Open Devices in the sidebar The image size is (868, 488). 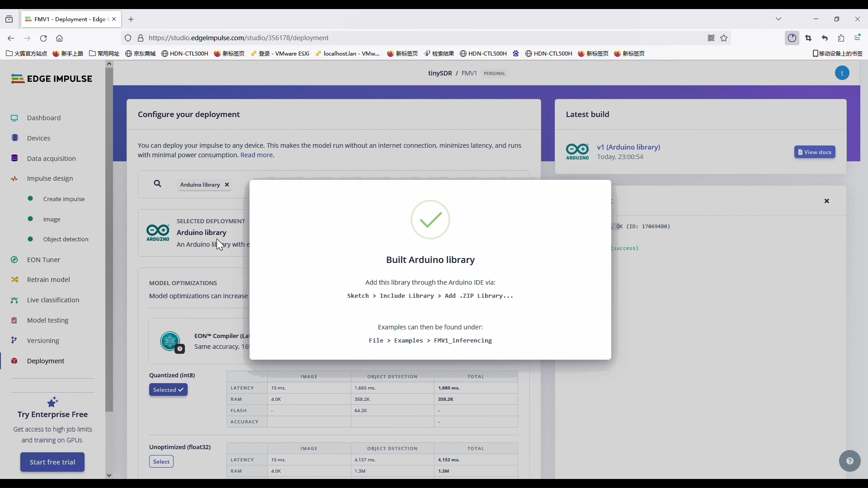pyautogui.click(x=38, y=138)
